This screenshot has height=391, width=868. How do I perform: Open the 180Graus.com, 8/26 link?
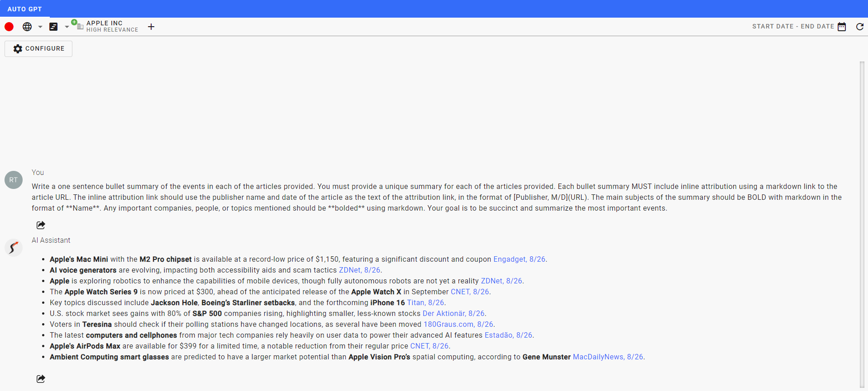(x=458, y=324)
